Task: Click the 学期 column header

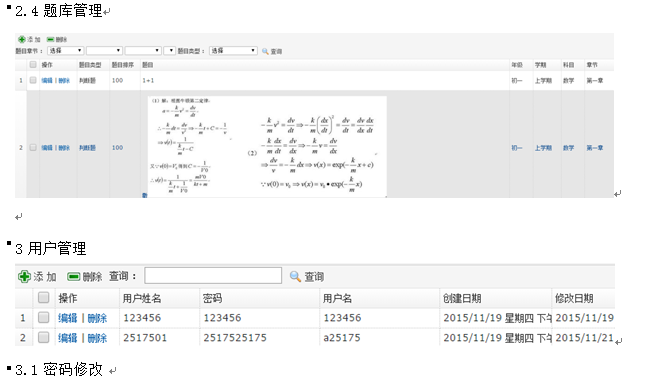Action: tap(541, 65)
